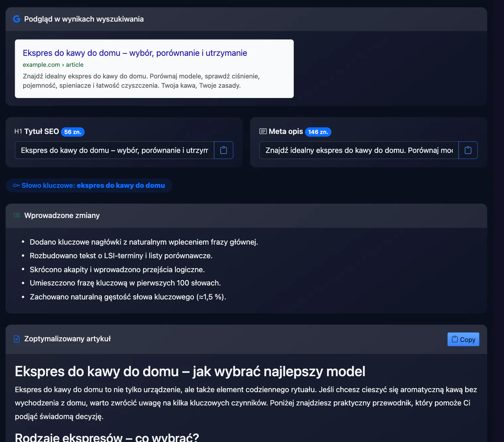This screenshot has height=442, width=504.
Task: Click the 146 zn. character count badge
Action: pos(318,132)
